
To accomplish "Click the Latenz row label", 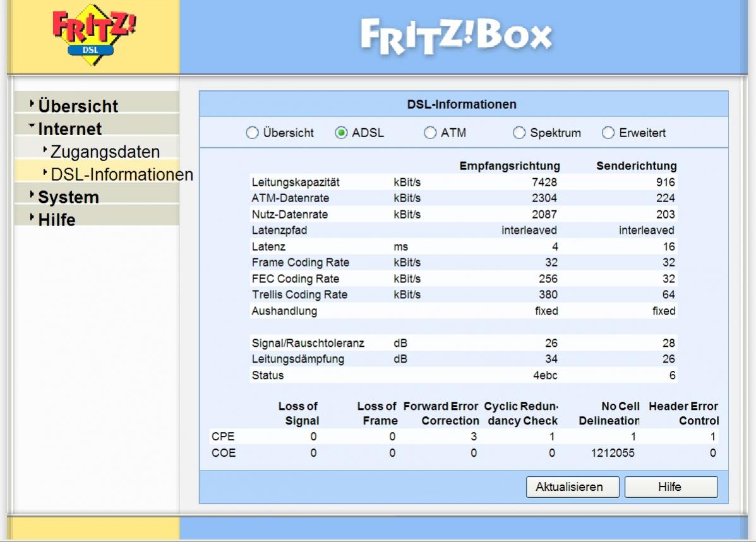I will (x=268, y=246).
